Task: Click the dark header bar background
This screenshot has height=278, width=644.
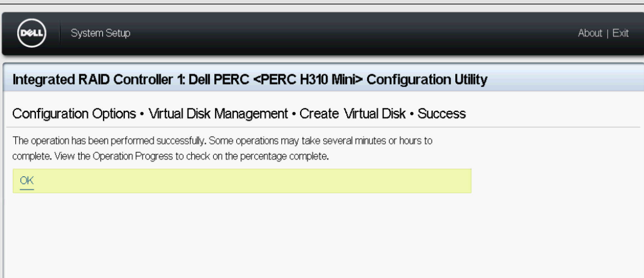Action: 344,33
